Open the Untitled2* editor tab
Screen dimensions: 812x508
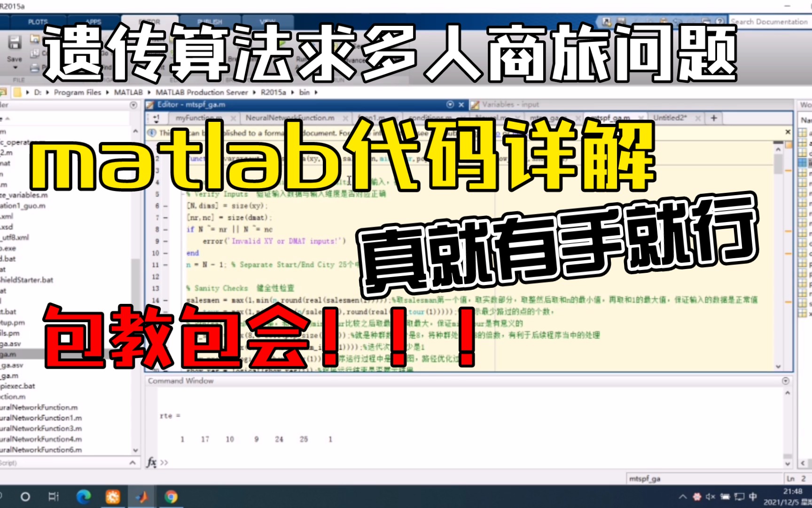pos(670,118)
